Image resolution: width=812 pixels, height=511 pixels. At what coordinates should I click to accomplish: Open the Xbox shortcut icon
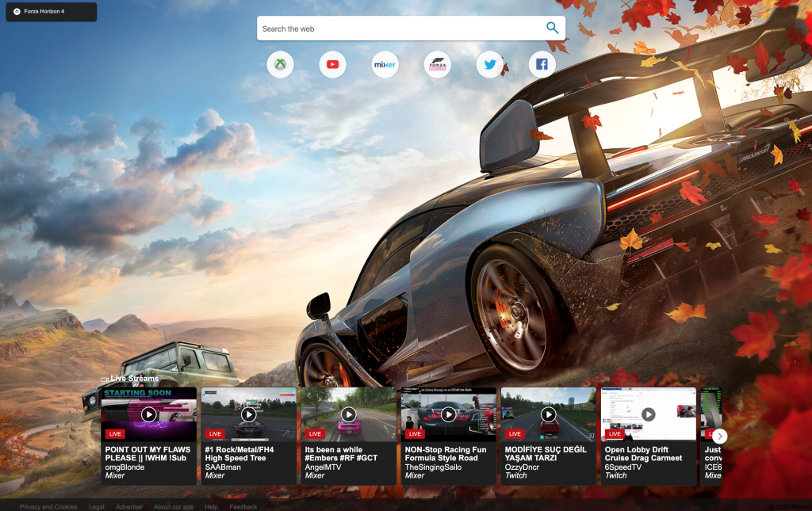(x=281, y=65)
